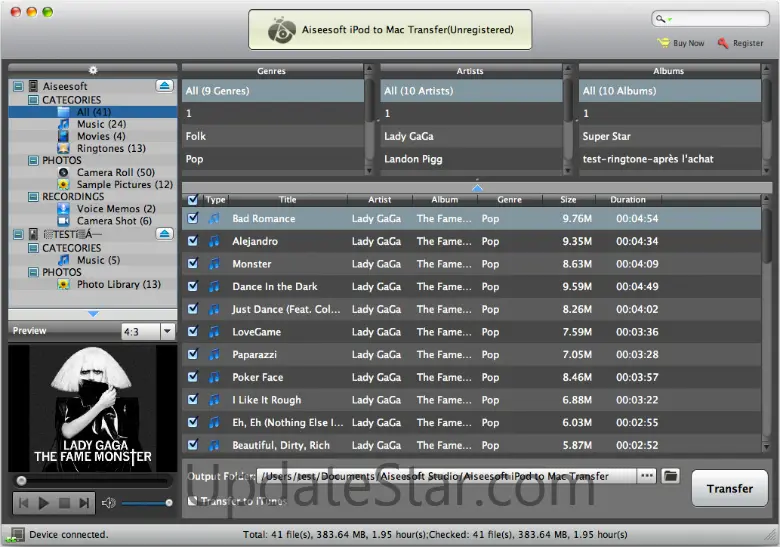Uncheck the LoveGame checkbox
The image size is (780, 547).
193,331
